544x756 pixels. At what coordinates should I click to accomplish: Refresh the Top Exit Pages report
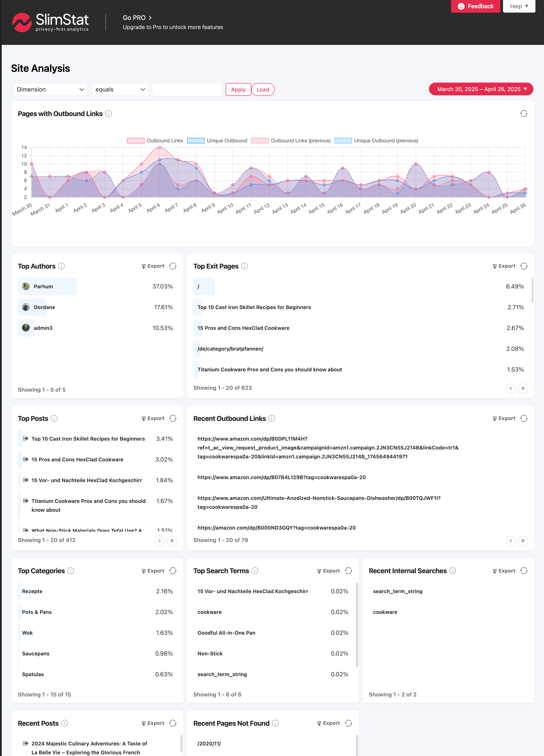[524, 266]
